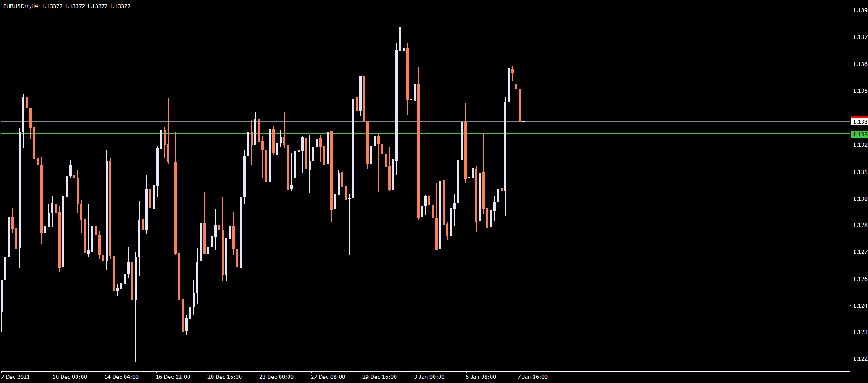Click the 1.132 price scale label
This screenshot has height=383, width=868.
pos(860,145)
